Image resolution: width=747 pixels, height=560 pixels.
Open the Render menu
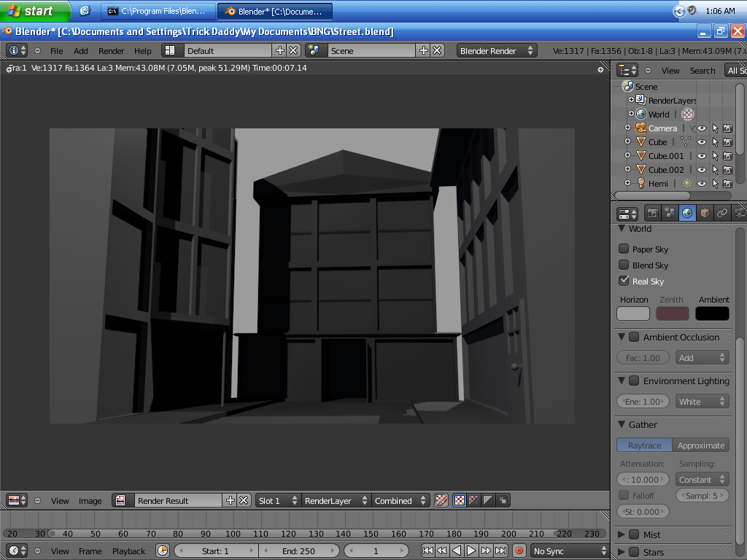[111, 50]
